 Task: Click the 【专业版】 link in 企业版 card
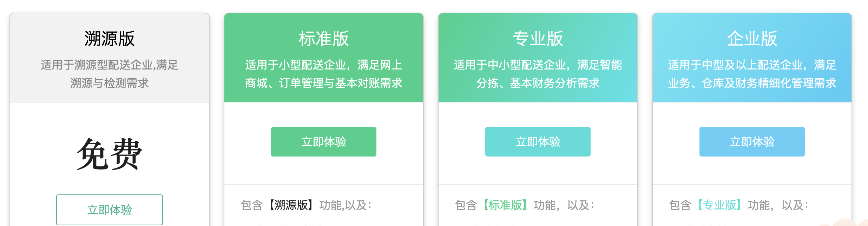pyautogui.click(x=719, y=205)
